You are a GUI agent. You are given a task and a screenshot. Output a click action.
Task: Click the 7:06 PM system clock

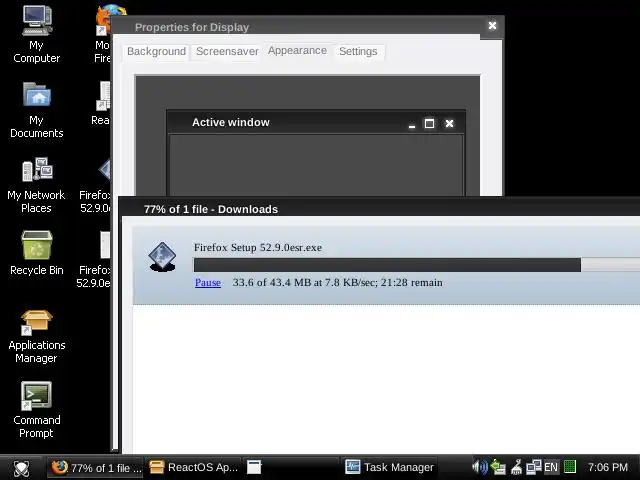(608, 467)
